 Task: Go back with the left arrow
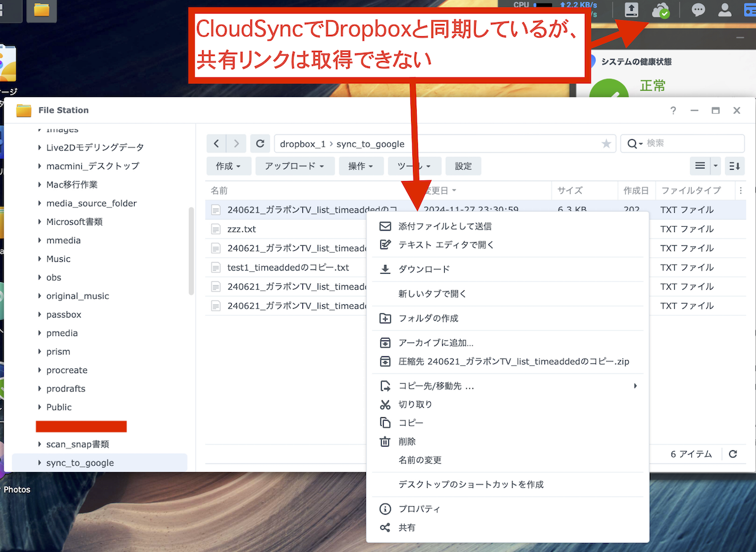[217, 144]
